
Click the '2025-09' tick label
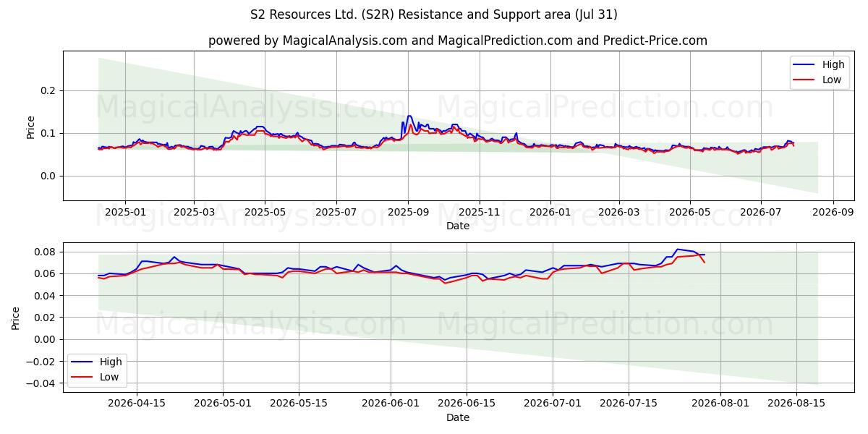click(x=408, y=212)
